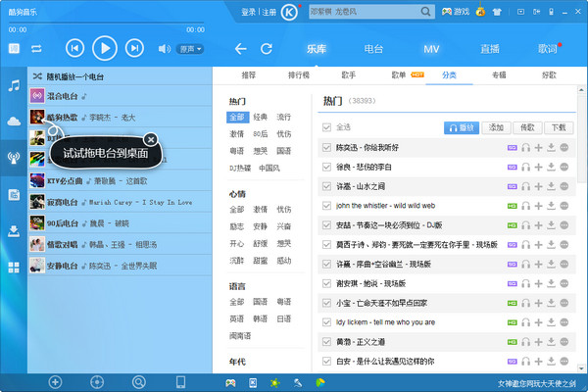588x392 pixels.
Task: Open the 原声 sound effect dropdown
Action: [185, 48]
